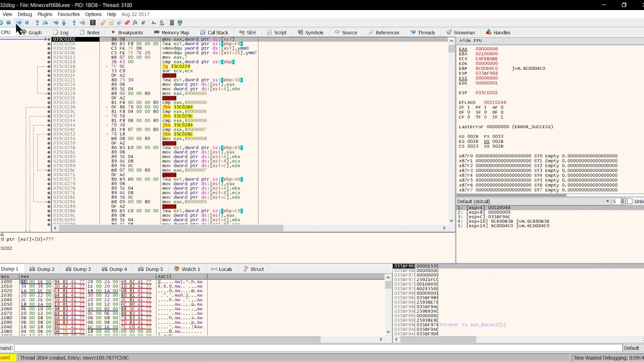
Task: Open the View menu
Action: point(7,14)
